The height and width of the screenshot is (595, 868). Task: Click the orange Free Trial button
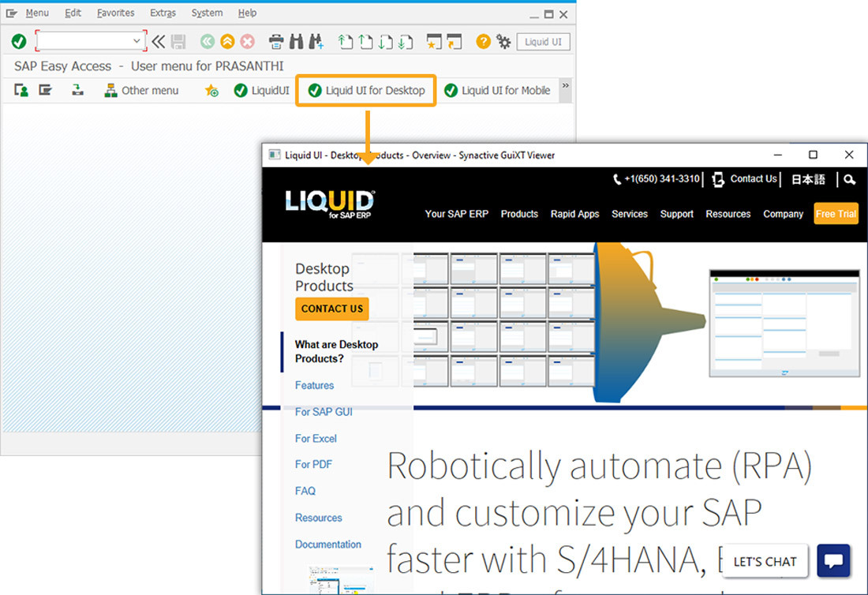point(836,214)
